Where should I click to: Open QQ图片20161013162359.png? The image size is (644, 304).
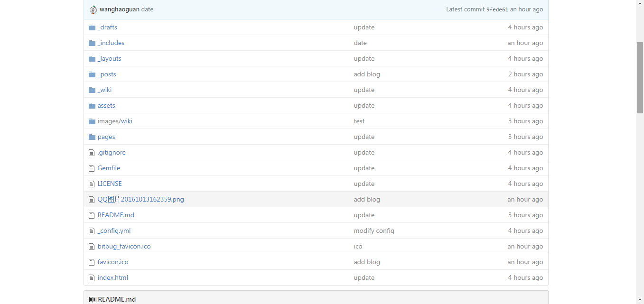pyautogui.click(x=140, y=199)
